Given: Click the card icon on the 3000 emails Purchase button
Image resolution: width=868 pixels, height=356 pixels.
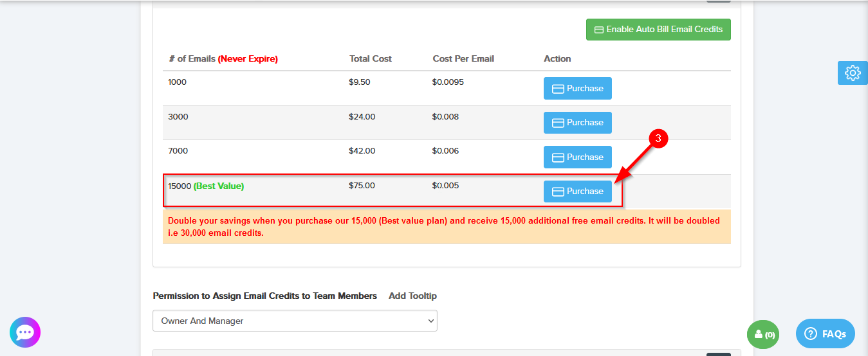Looking at the screenshot, I should point(558,123).
